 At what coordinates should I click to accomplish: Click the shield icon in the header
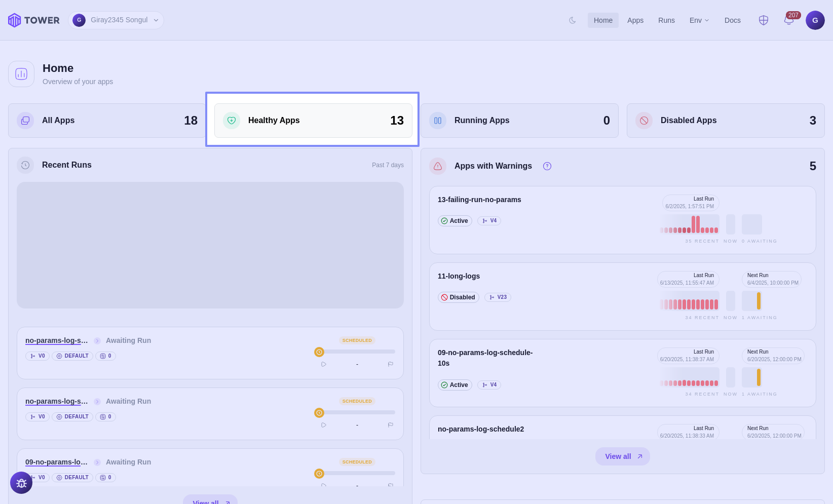763,20
